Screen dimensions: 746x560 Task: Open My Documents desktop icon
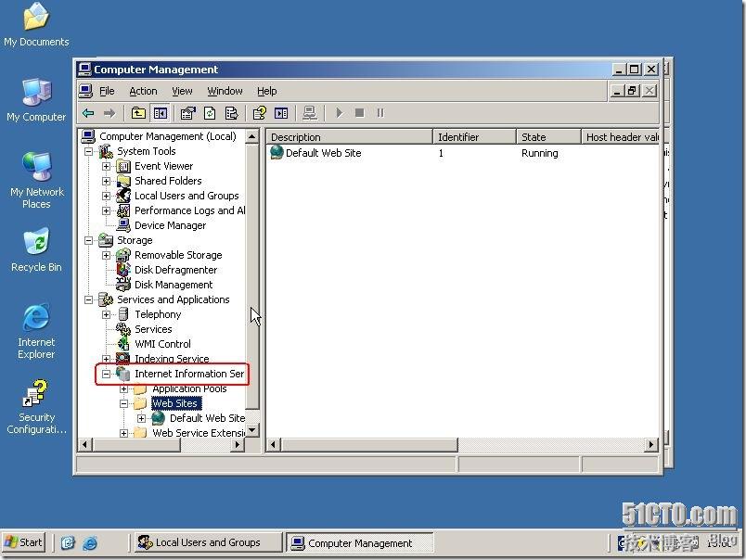(x=36, y=25)
